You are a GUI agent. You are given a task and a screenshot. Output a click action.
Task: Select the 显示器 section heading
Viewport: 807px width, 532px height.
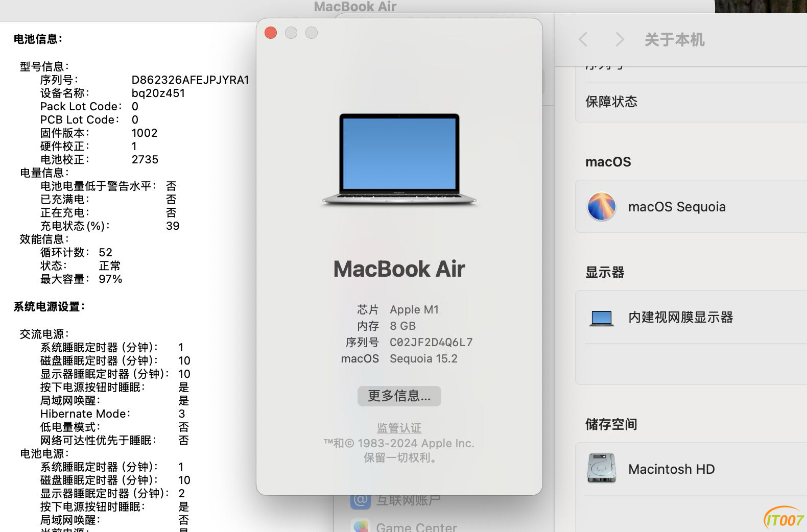pos(605,272)
